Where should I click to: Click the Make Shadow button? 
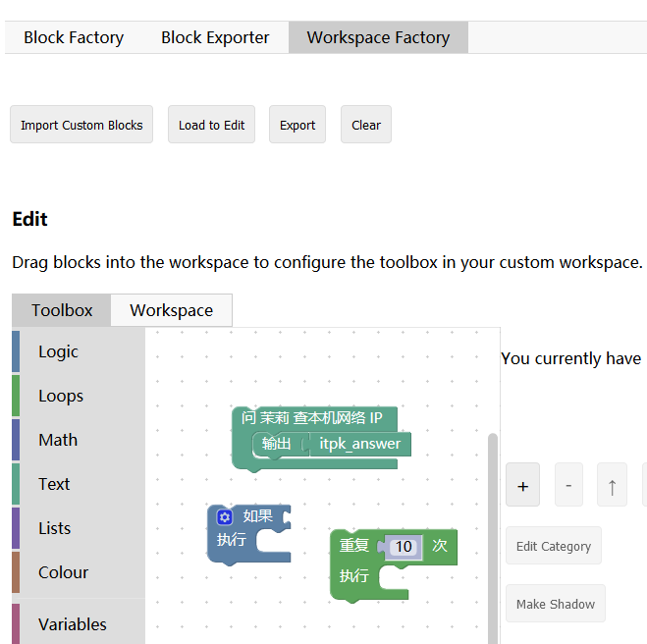click(556, 604)
